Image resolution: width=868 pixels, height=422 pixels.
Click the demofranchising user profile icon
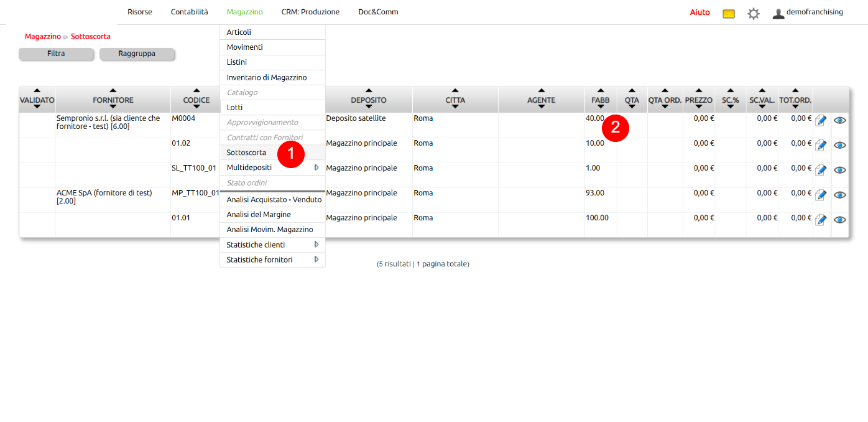pyautogui.click(x=778, y=14)
